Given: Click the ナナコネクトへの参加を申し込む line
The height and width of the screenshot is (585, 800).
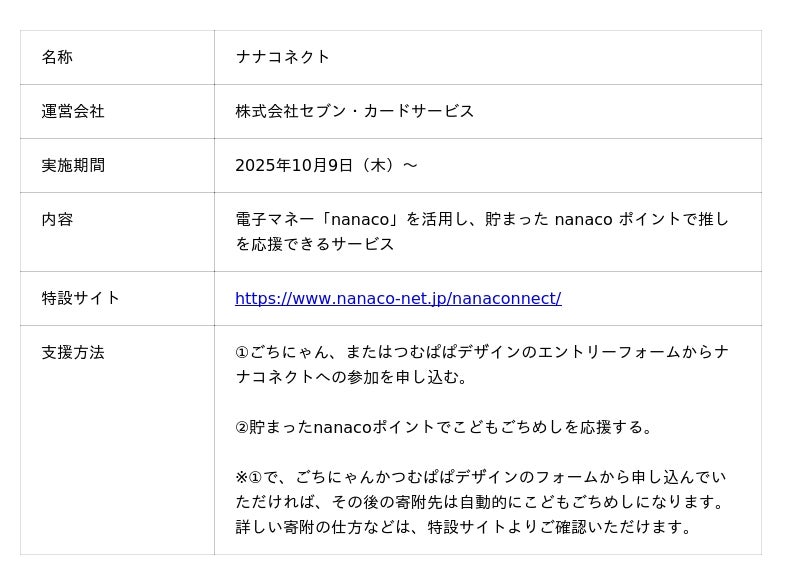Looking at the screenshot, I should coord(352,378).
